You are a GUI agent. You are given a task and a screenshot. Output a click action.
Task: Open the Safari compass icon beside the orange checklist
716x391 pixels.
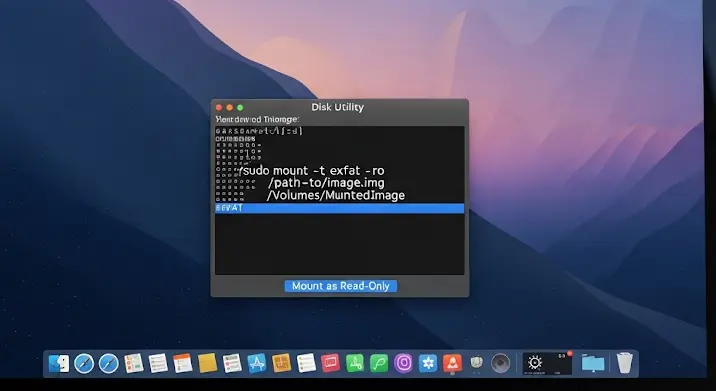pos(109,364)
